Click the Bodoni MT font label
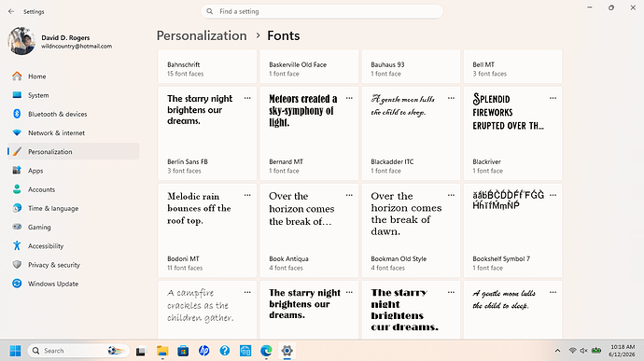This screenshot has height=361, width=644. coord(183,258)
